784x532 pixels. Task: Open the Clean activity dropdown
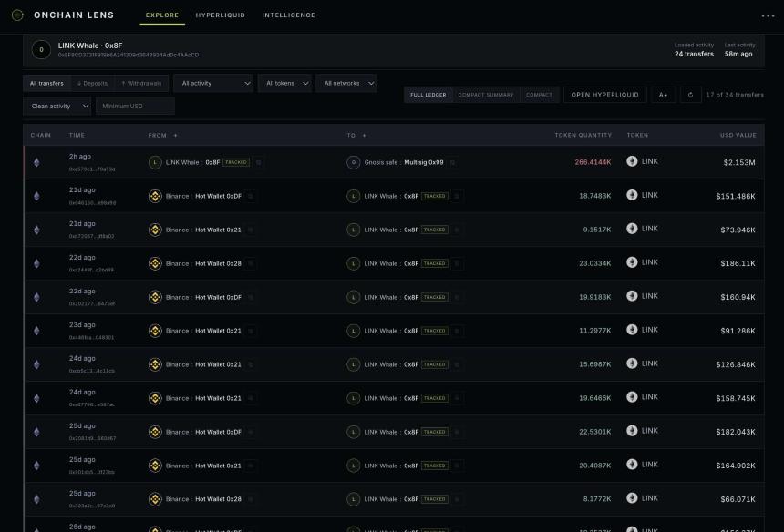coord(57,106)
